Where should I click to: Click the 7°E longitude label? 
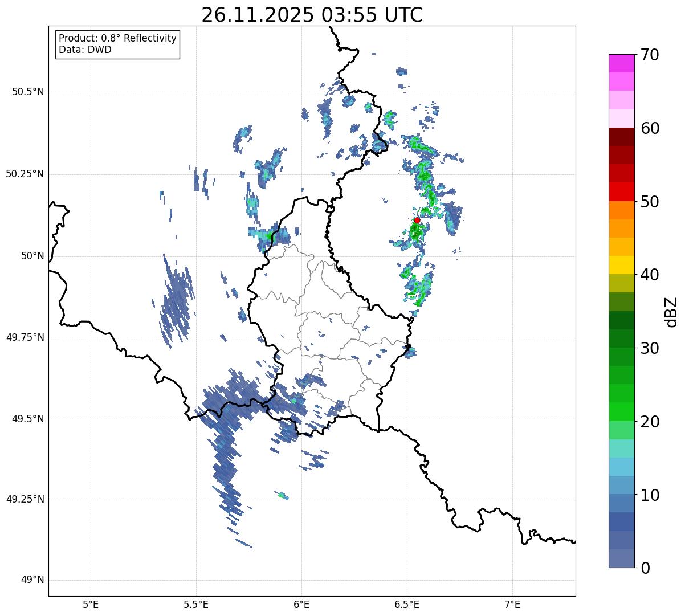pyautogui.click(x=512, y=604)
